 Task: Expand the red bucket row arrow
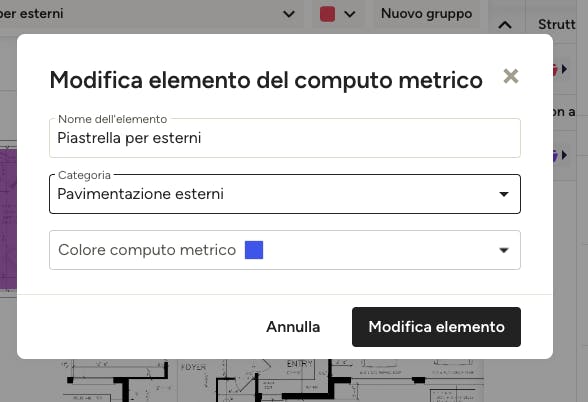[564, 69]
